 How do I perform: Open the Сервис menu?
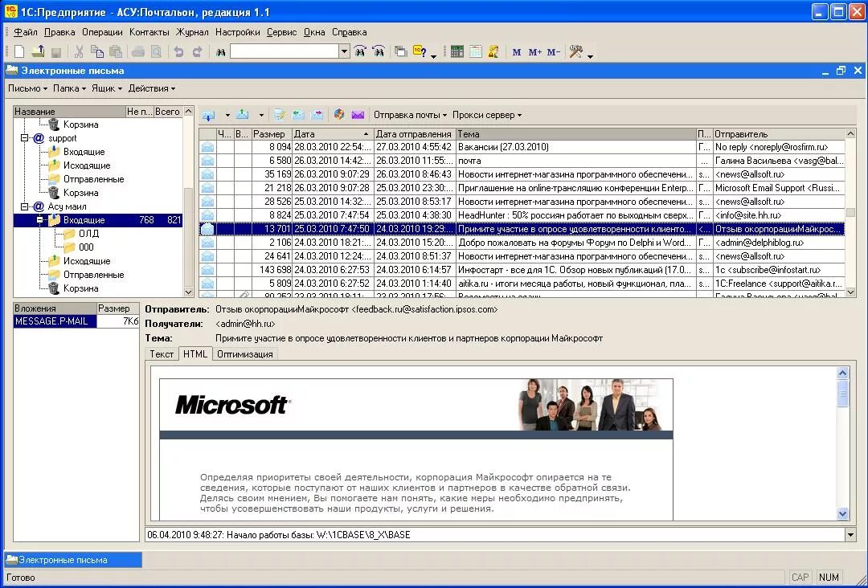[x=281, y=32]
